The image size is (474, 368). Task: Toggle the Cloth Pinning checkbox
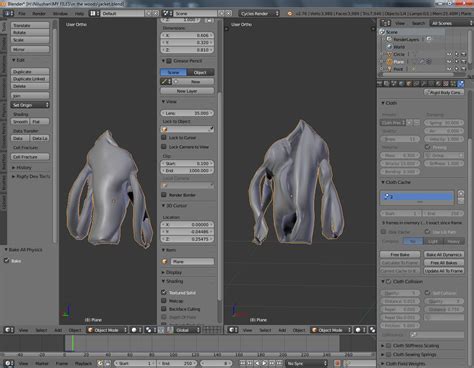tap(428, 147)
